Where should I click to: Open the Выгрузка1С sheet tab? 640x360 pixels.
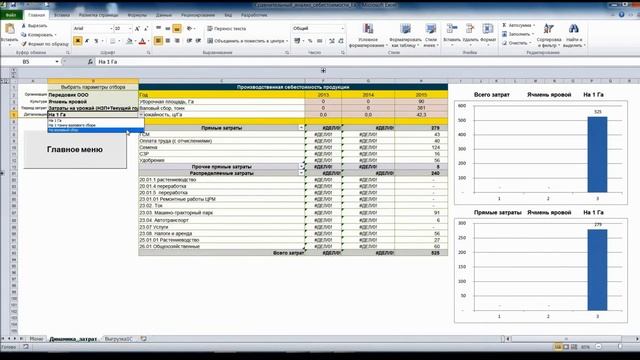click(119, 339)
